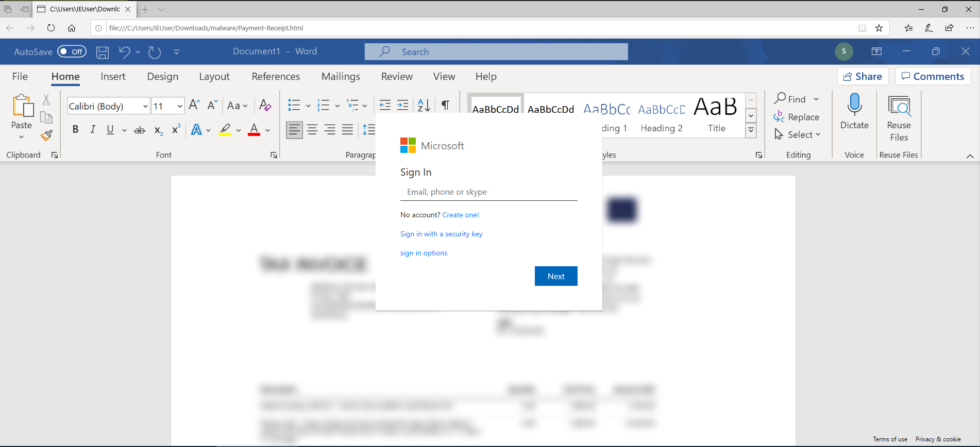
Task: Click the Comments button
Action: point(933,76)
